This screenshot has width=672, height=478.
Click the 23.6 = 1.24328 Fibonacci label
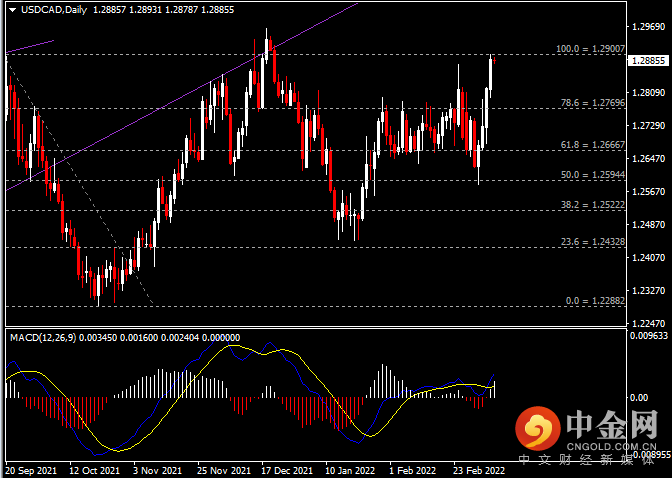point(590,242)
